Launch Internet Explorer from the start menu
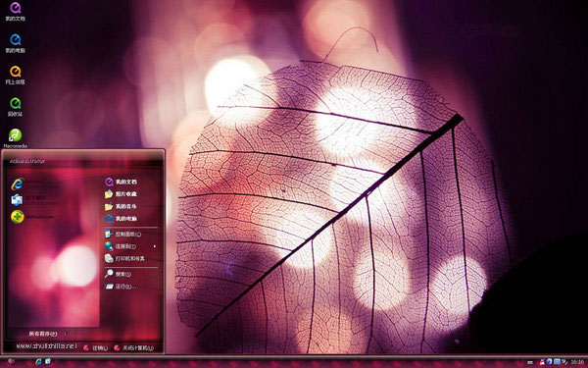This screenshot has height=368, width=588. (x=34, y=184)
